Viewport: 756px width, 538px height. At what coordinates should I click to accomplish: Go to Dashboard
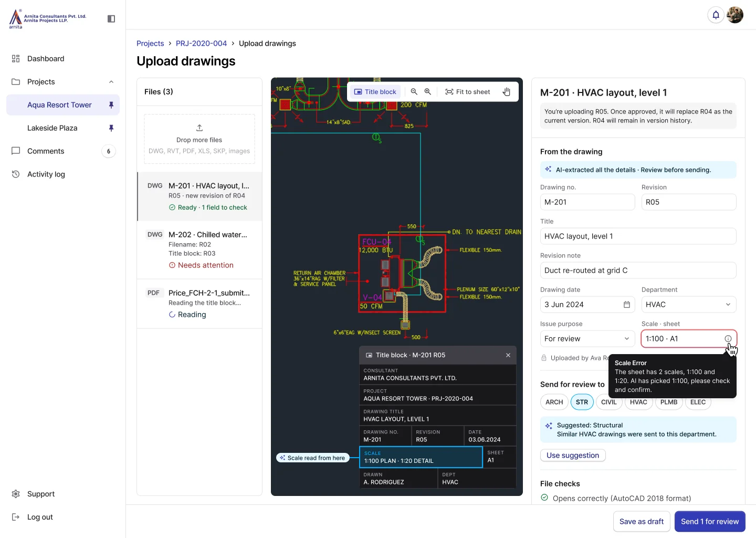tap(63, 59)
